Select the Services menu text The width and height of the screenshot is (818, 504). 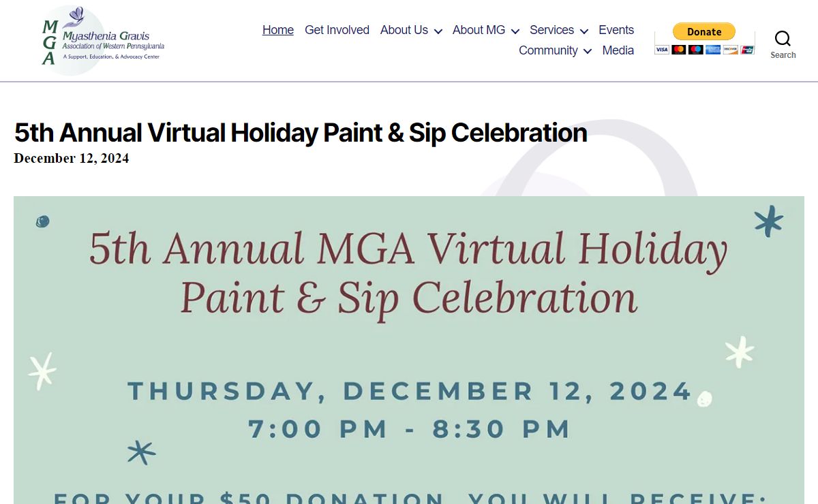click(x=551, y=30)
